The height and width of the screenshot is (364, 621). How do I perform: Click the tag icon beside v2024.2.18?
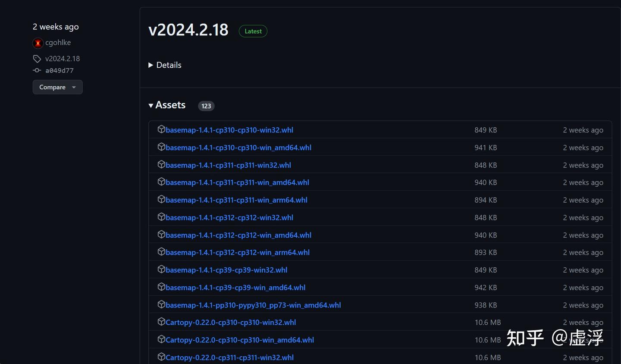coord(37,59)
